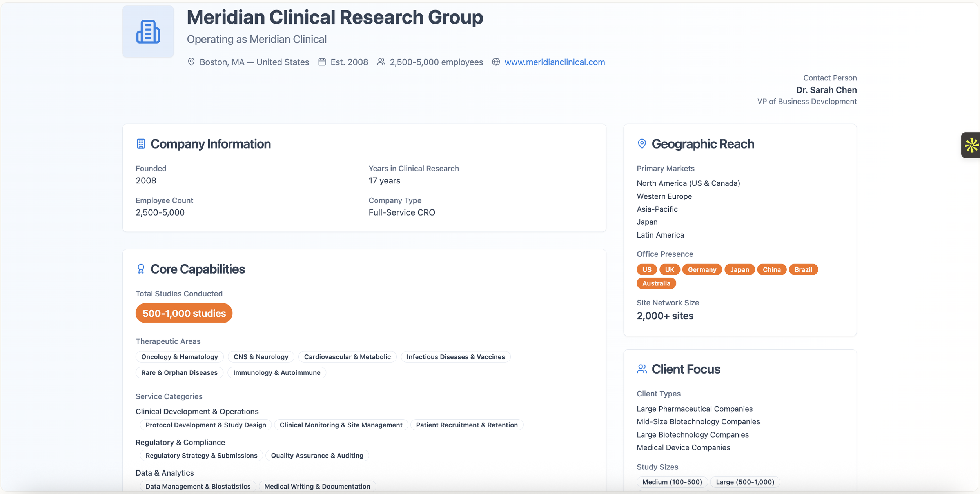The width and height of the screenshot is (980, 494).
Task: Select the Germany office tag
Action: click(x=702, y=269)
